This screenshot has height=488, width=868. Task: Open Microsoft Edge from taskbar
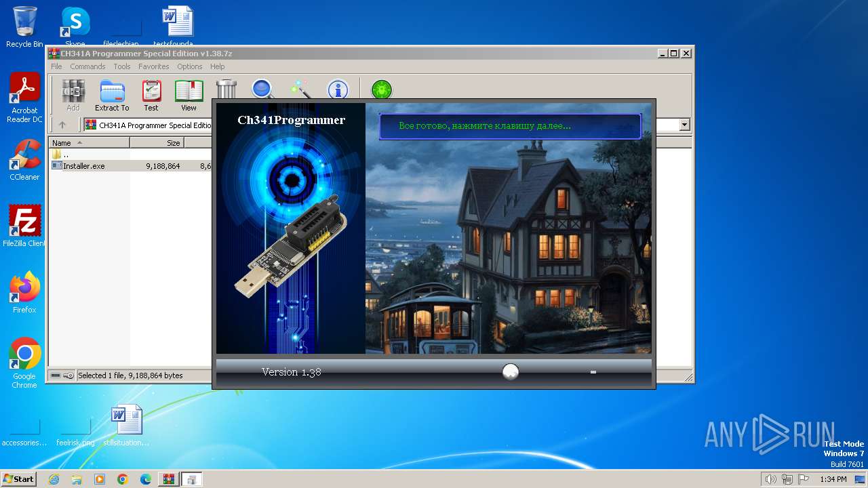tap(146, 479)
